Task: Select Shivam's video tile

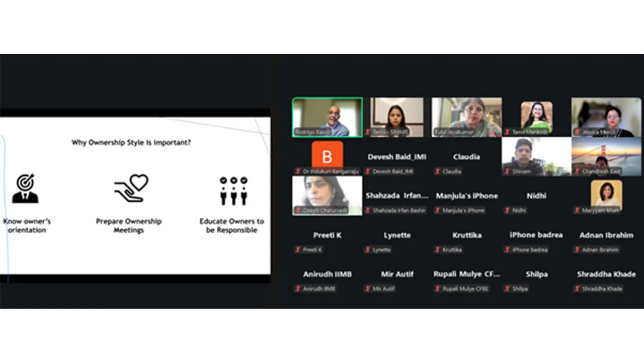Action: tap(536, 156)
